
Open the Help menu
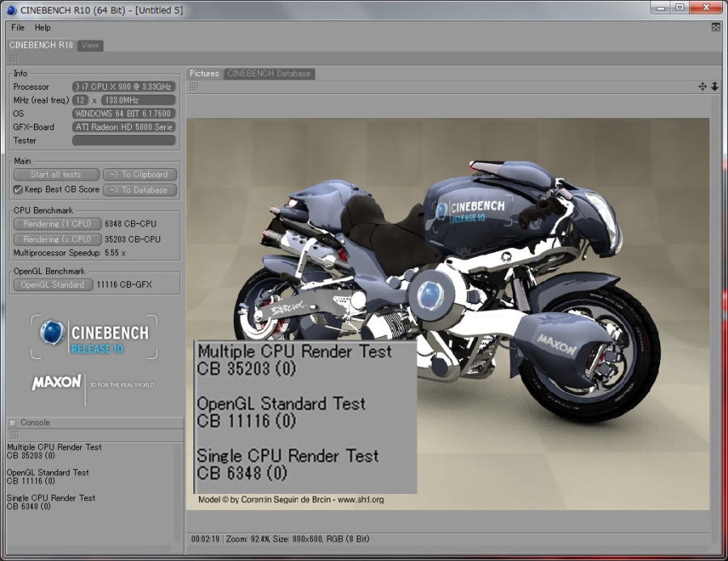pyautogui.click(x=42, y=27)
